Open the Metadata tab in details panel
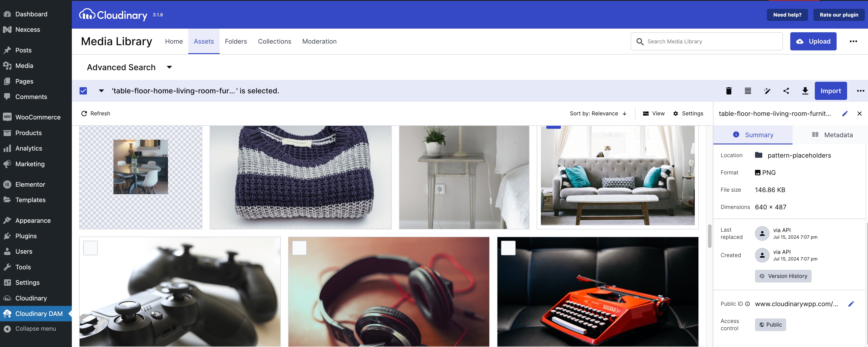The width and height of the screenshot is (868, 347). (x=832, y=135)
